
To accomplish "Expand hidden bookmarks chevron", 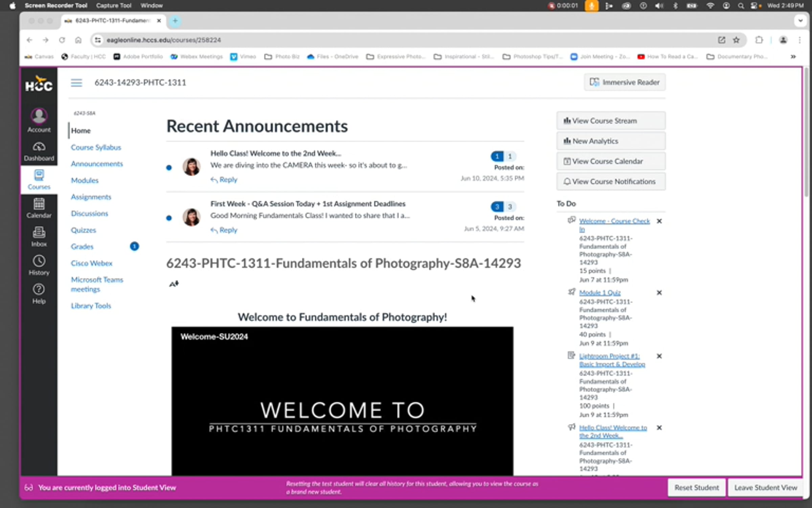I will pos(793,57).
